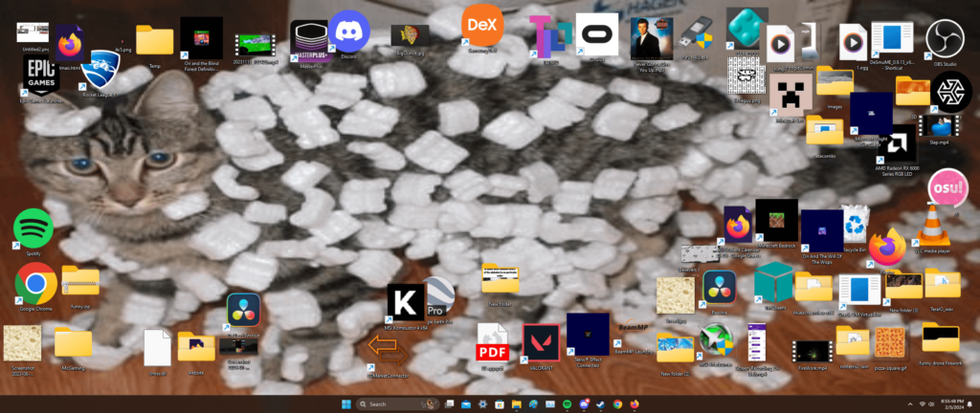Open the notification bell in taskbar
This screenshot has width=980, height=413.
click(x=969, y=404)
